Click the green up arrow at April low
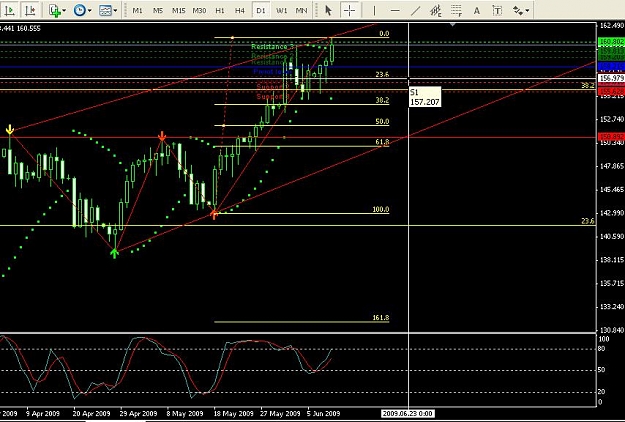The image size is (625, 422). tap(114, 253)
